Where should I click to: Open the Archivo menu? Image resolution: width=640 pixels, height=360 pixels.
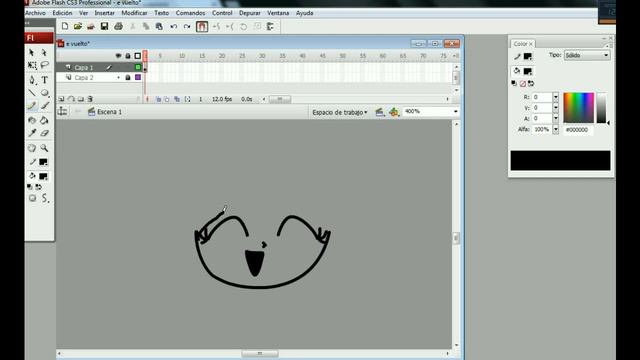coord(35,13)
